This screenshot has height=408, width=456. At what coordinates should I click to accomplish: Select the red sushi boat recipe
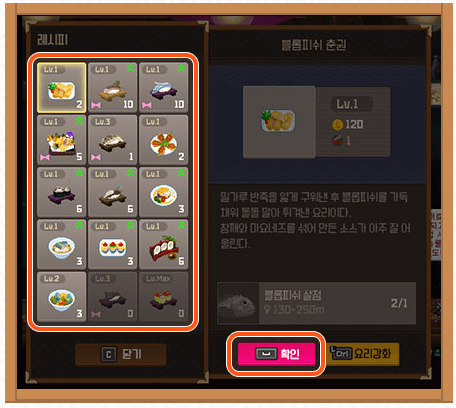[164, 244]
